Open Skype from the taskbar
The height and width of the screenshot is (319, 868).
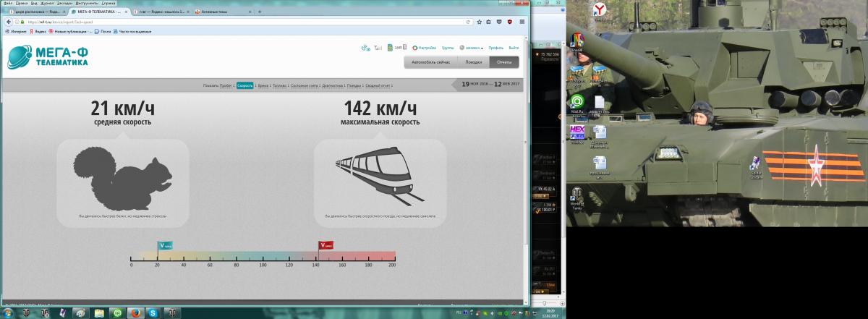153,312
